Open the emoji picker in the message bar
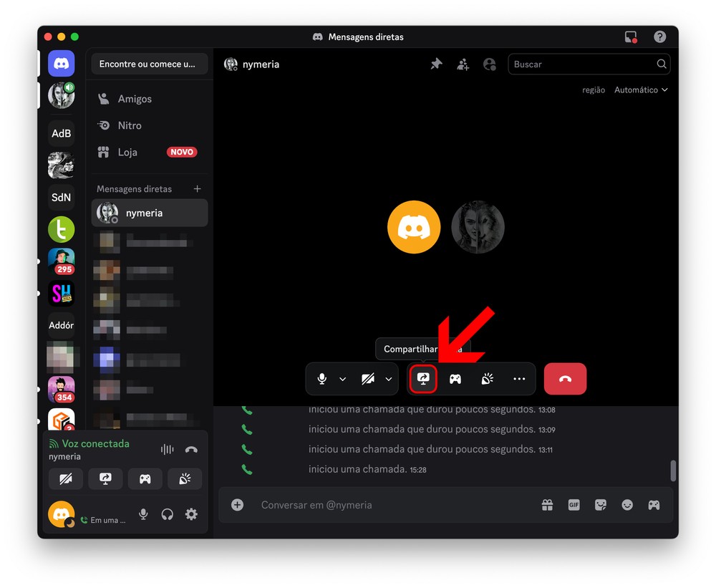Viewport: 716px width, 588px height. point(627,505)
